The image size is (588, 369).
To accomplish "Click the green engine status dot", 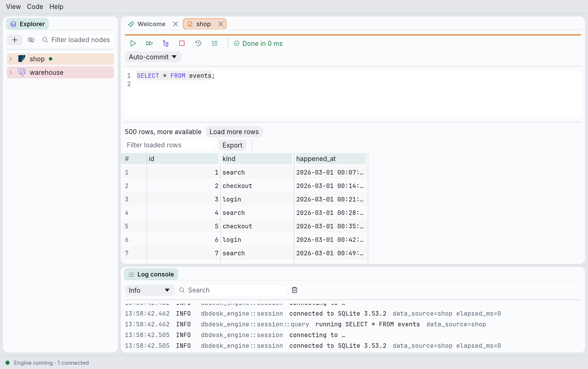I will (x=7, y=363).
